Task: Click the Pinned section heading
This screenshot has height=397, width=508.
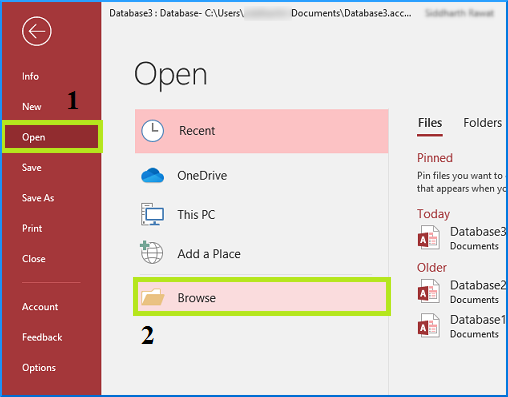Action: [435, 158]
